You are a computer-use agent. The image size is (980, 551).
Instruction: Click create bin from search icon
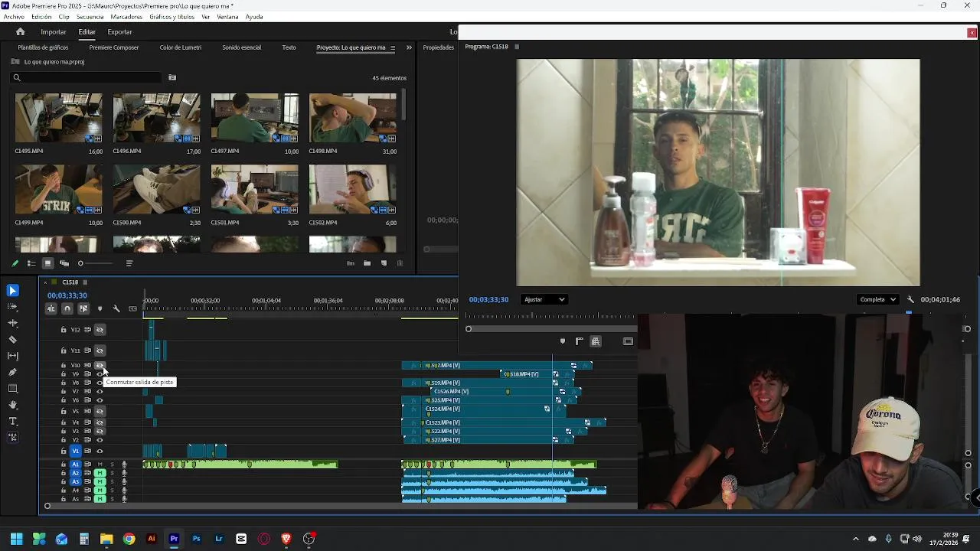(172, 77)
